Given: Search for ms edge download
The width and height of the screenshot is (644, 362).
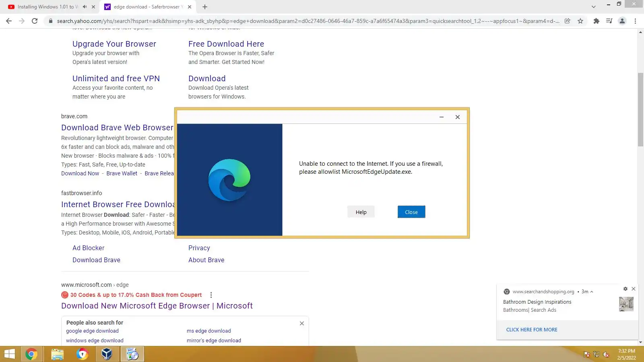Looking at the screenshot, I should coord(209,331).
